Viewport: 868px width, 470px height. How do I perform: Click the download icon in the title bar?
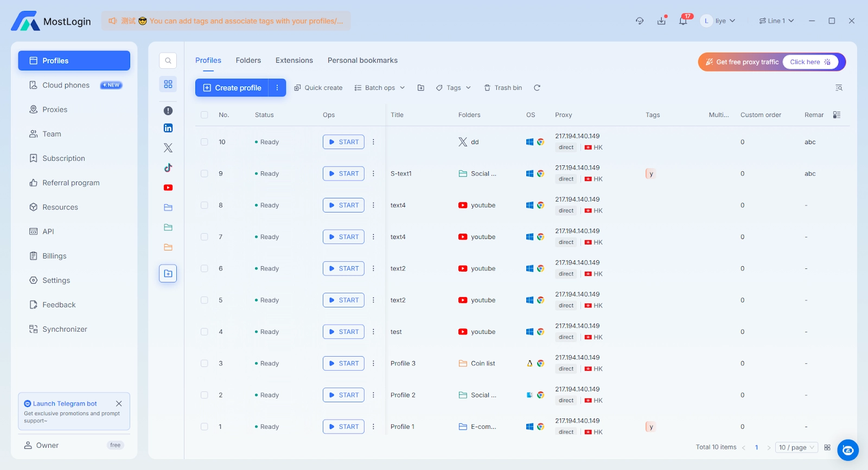[x=661, y=21]
